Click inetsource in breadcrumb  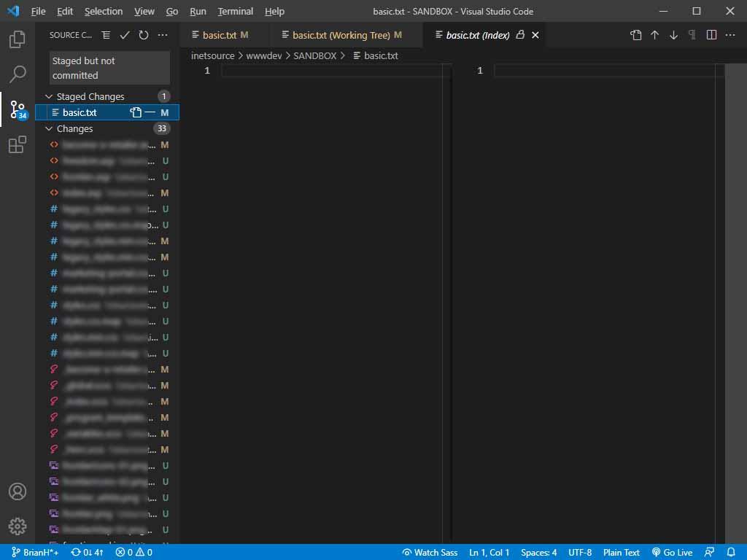(212, 55)
